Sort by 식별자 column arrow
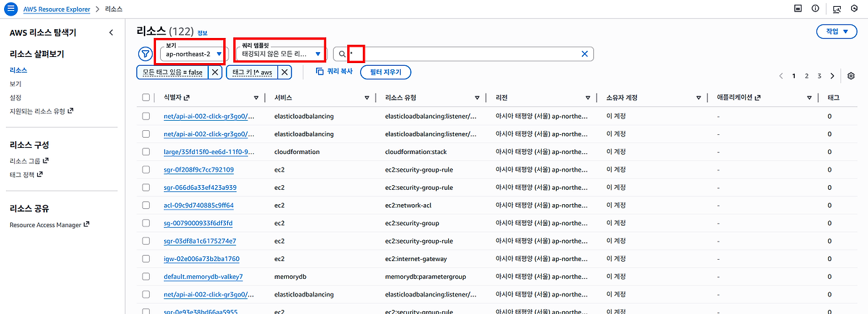The image size is (868, 314). click(x=256, y=98)
